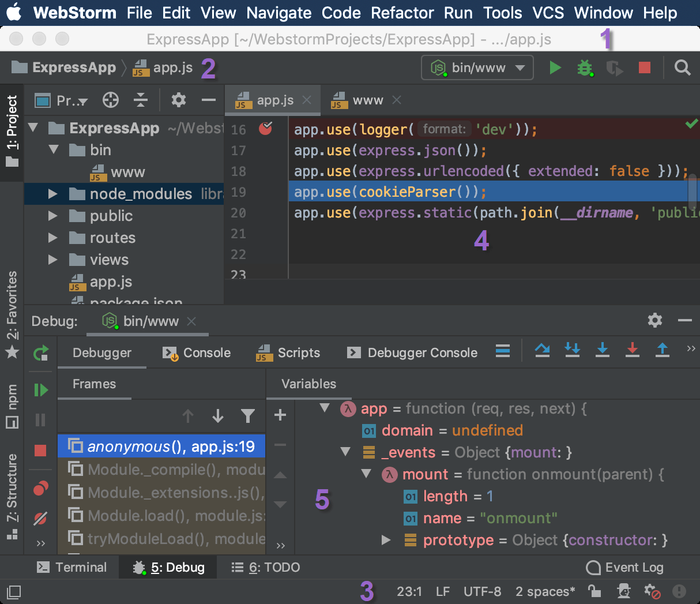Screen dimensions: 700x604
Task: Open npm side tool window
Action: (x=12, y=406)
